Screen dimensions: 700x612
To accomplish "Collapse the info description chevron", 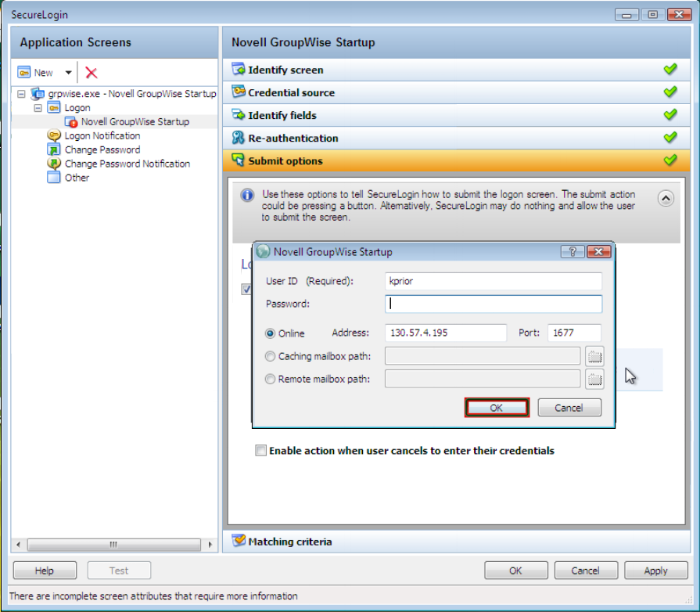I will point(666,198).
